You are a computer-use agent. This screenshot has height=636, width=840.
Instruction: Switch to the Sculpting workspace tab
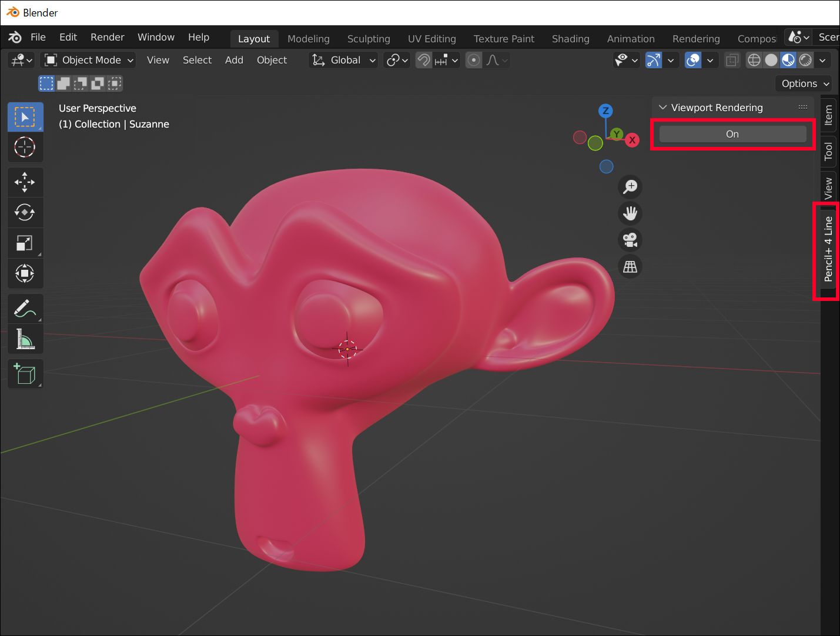369,39
